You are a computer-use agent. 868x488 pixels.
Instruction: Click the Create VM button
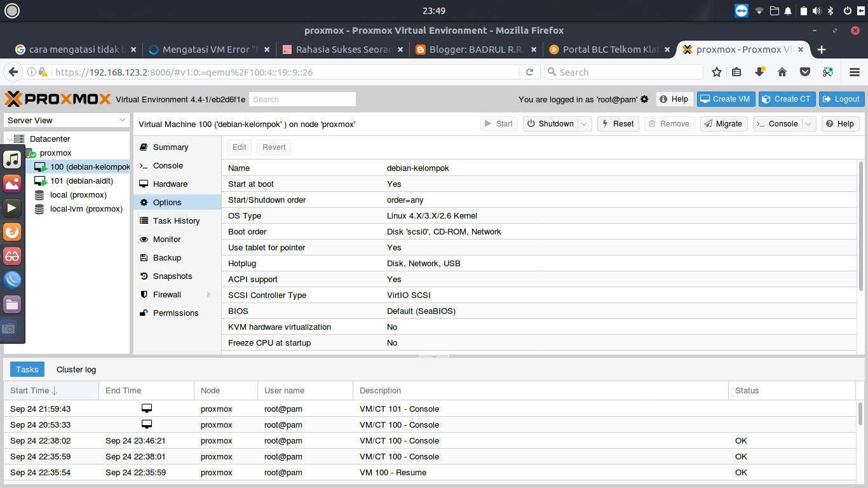(726, 99)
